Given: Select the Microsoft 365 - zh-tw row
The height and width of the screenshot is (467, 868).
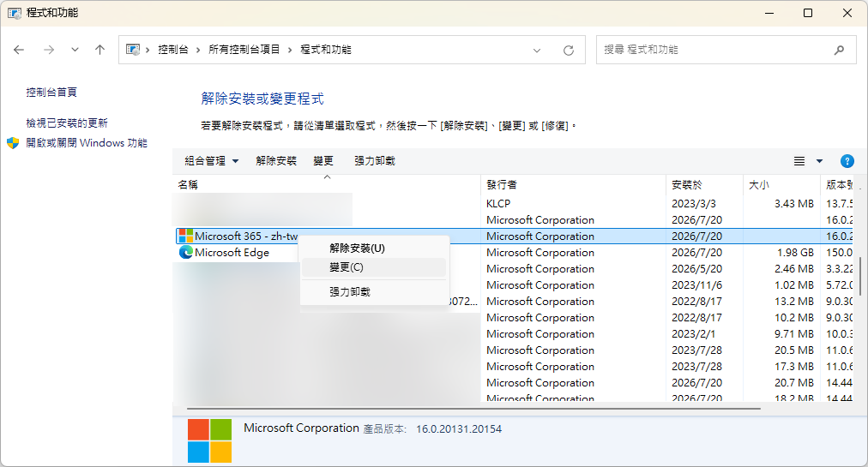Looking at the screenshot, I should 515,236.
